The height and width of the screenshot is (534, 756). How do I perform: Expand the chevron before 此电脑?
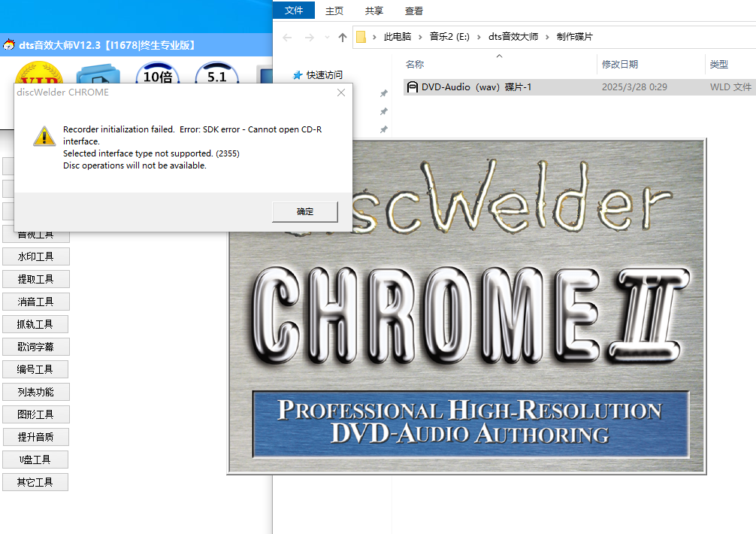point(374,37)
